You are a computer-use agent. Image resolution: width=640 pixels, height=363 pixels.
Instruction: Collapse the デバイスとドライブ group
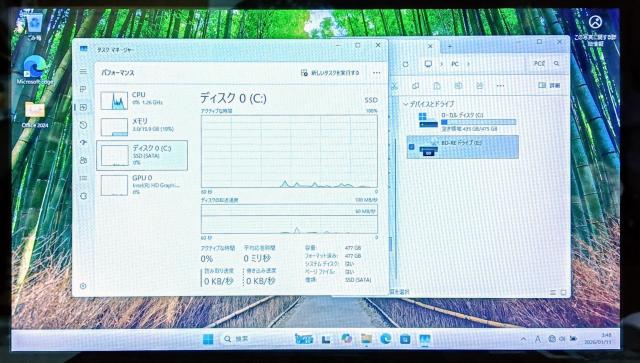coord(405,104)
